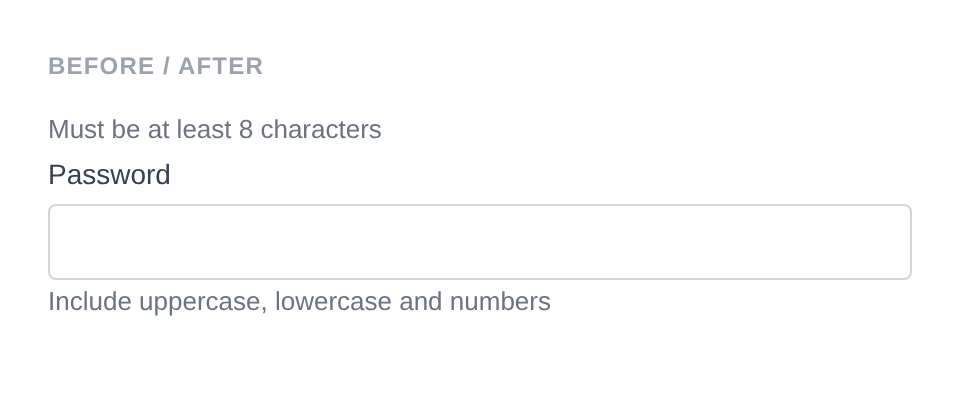Click the Password label
The width and height of the screenshot is (960, 404).
tap(109, 175)
